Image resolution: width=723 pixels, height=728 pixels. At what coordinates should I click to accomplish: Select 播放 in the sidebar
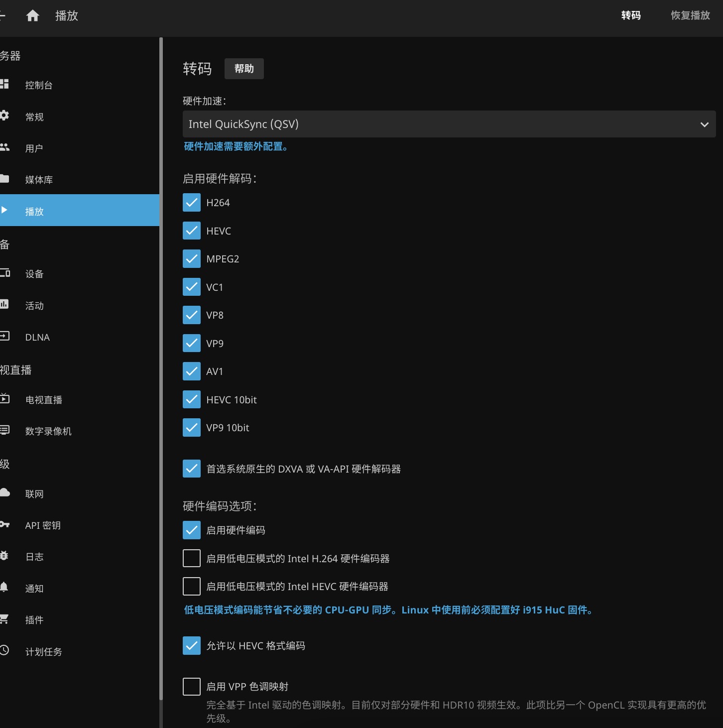tap(80, 210)
